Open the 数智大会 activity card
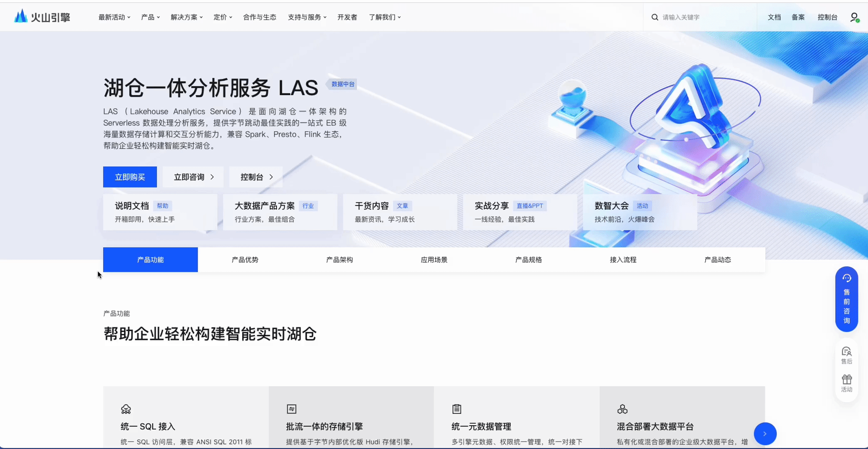Screen dimensions: 868x449 pyautogui.click(x=640, y=212)
